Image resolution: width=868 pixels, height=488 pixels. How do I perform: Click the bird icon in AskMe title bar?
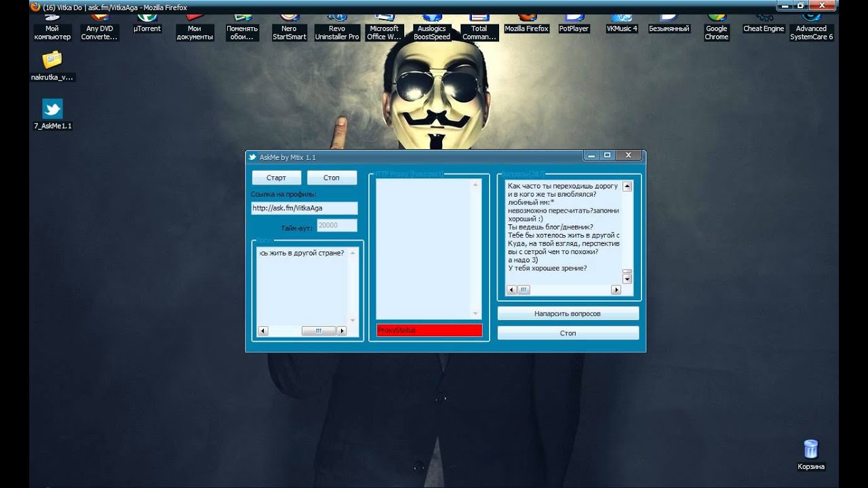(252, 157)
